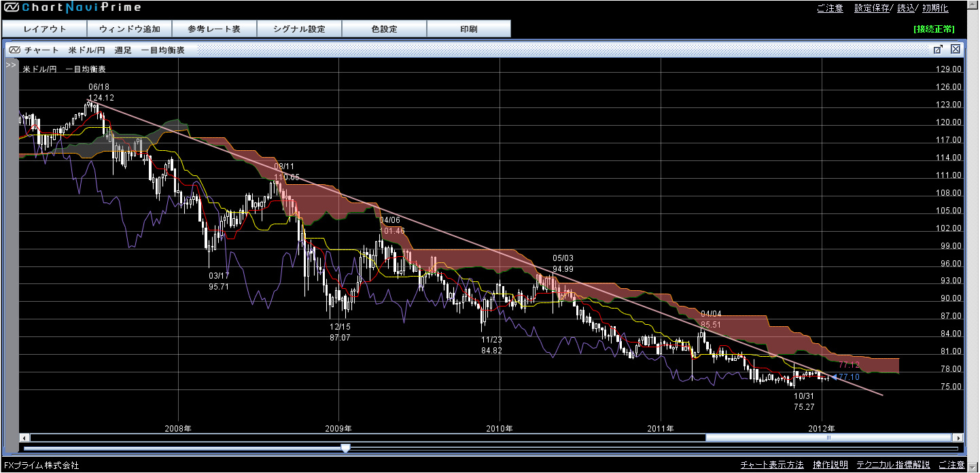980x473 pixels.
Task: Open the 色設定 color settings
Action: 384,29
